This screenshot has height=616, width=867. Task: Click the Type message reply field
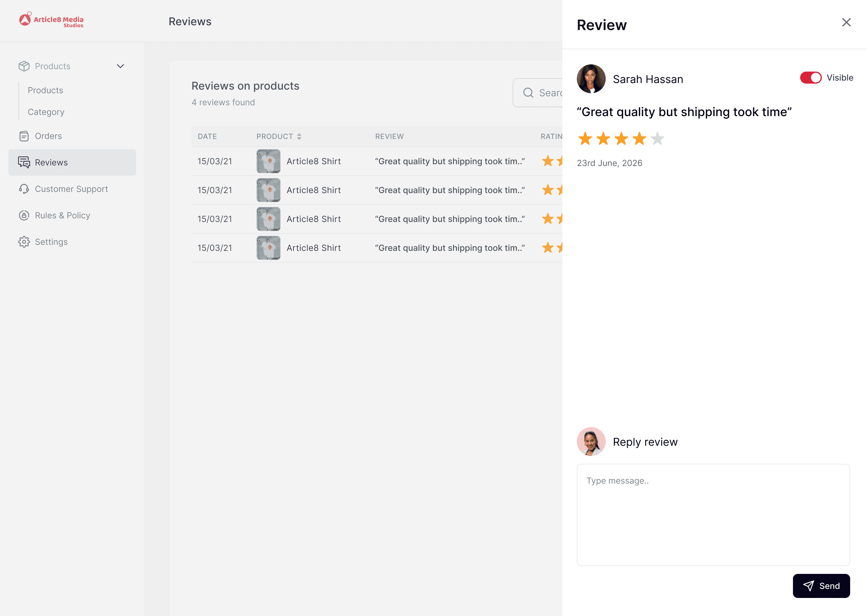tap(713, 515)
